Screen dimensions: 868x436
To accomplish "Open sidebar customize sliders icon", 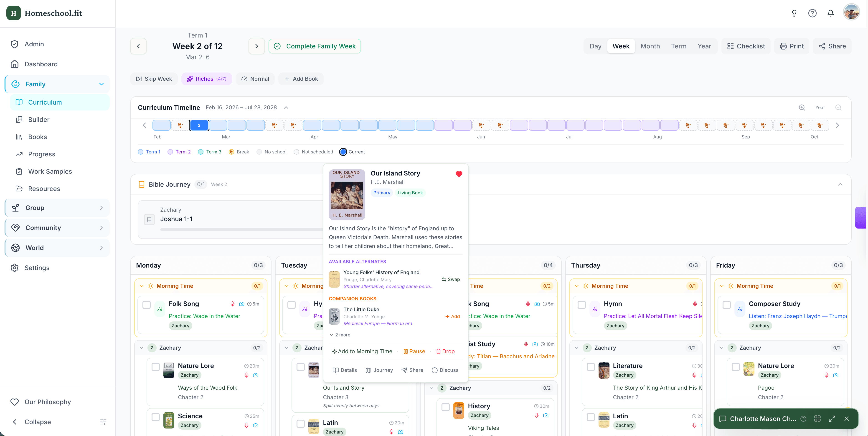I will click(x=103, y=422).
